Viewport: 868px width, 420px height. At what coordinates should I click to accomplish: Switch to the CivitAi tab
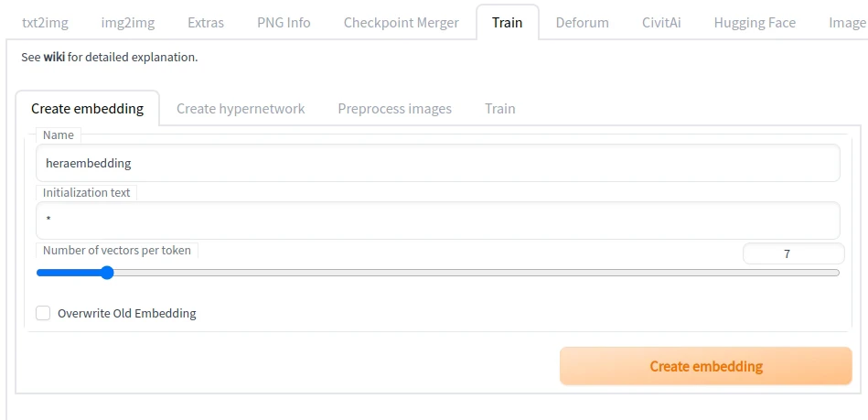pyautogui.click(x=661, y=22)
